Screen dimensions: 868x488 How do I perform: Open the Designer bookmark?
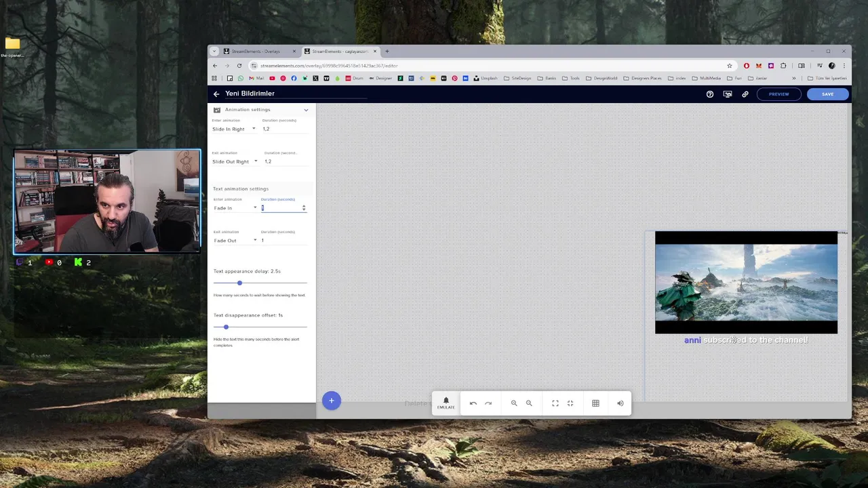tap(380, 79)
